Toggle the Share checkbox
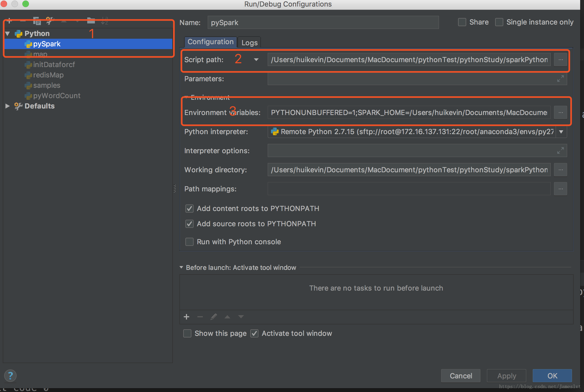 click(462, 22)
